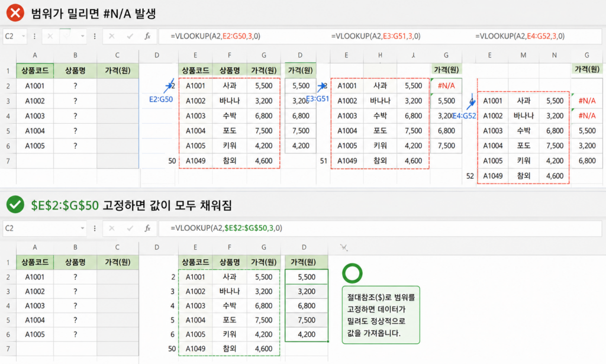Click cell A1001 in bottom column A
This screenshot has height=364, width=606.
point(35,277)
